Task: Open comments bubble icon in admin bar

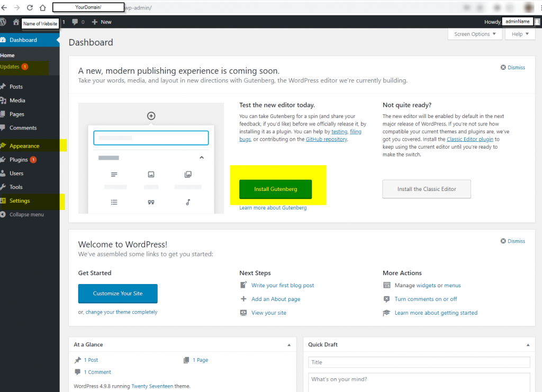Action: click(x=75, y=22)
